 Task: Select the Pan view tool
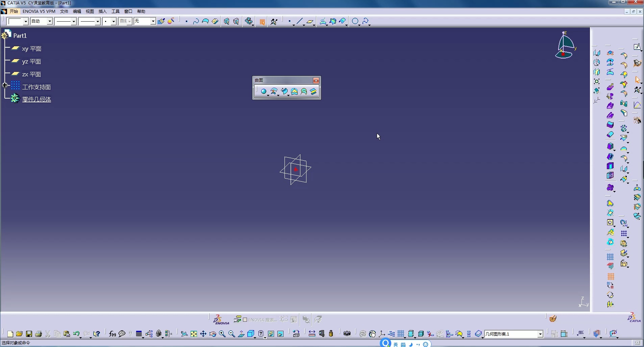[203, 334]
